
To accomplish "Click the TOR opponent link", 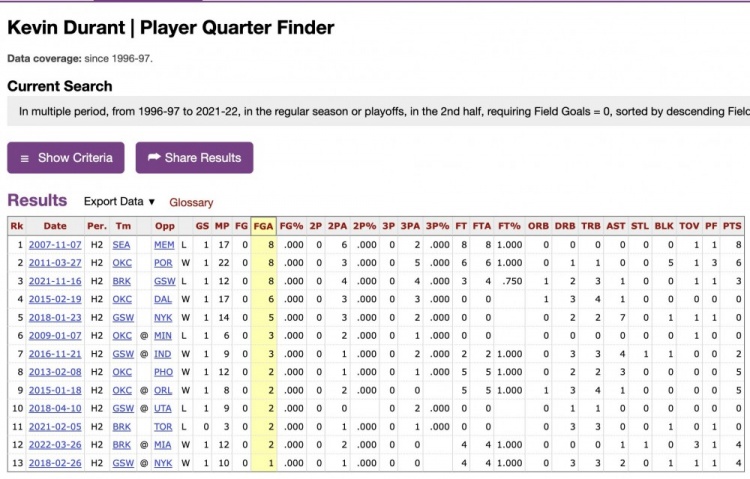I will pos(163,427).
